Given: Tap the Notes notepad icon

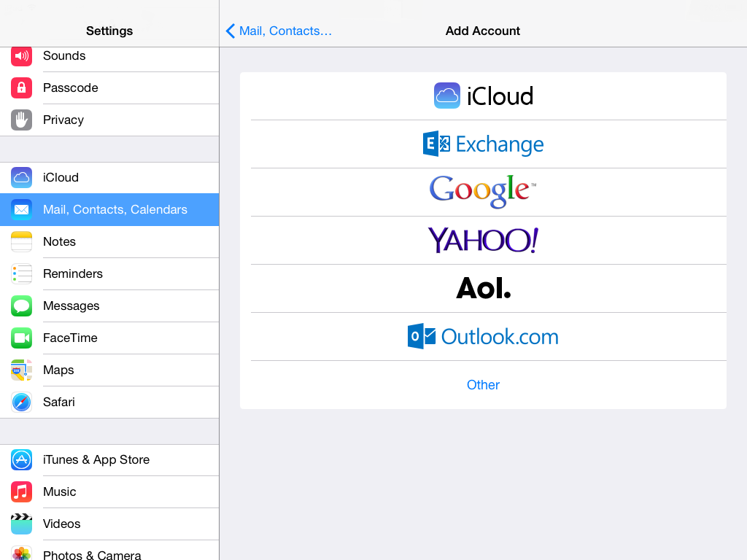Looking at the screenshot, I should [21, 241].
